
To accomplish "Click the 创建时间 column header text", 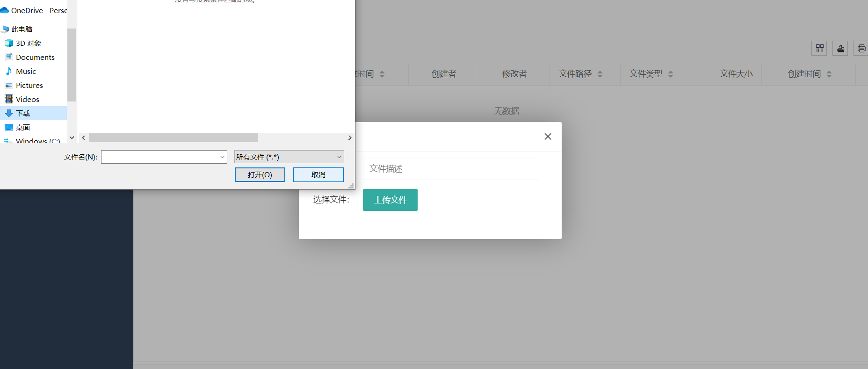I will pos(804,74).
